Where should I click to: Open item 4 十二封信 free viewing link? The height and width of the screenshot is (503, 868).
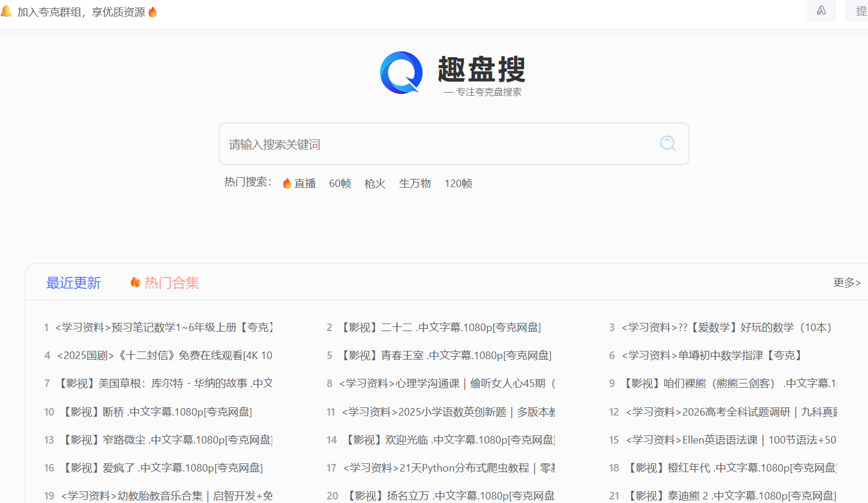coord(164,356)
